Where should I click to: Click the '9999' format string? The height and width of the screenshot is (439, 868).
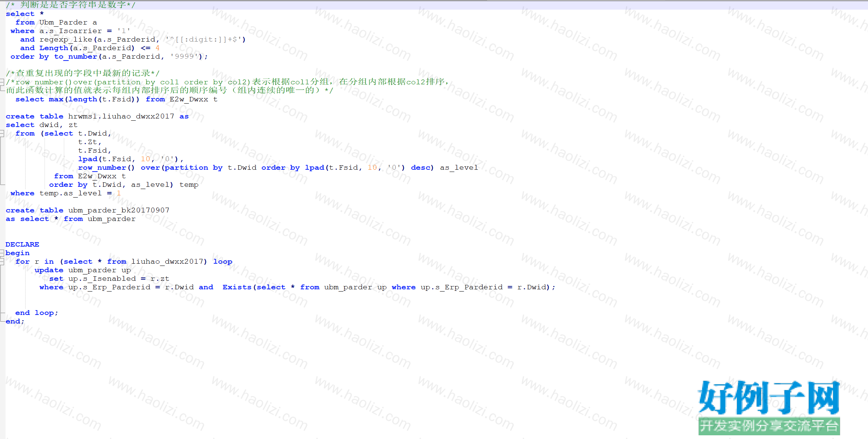(185, 56)
